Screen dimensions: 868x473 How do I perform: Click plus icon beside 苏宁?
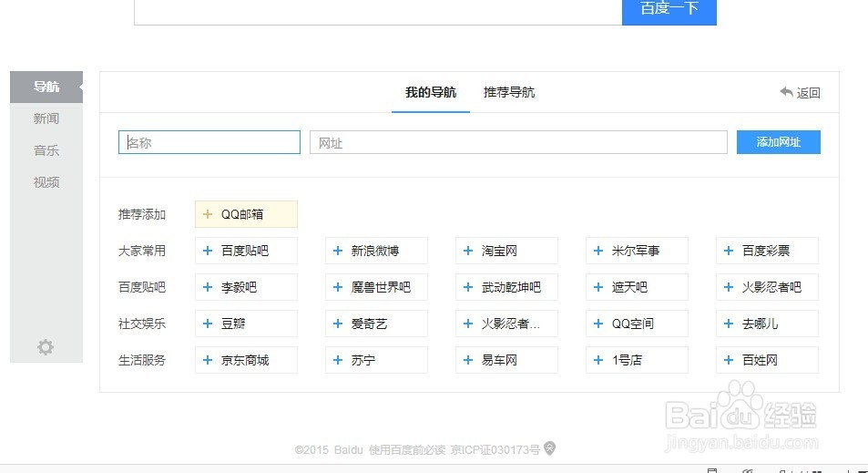tap(338, 360)
